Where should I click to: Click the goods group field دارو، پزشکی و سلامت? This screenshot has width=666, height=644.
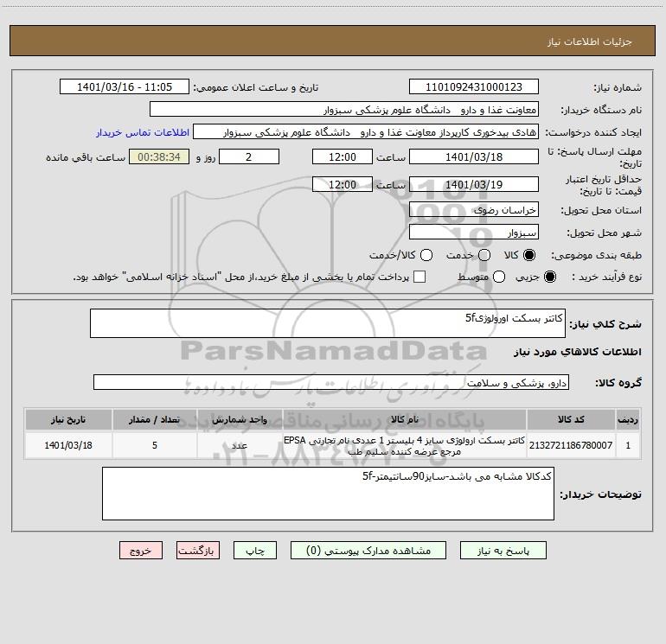(x=331, y=382)
